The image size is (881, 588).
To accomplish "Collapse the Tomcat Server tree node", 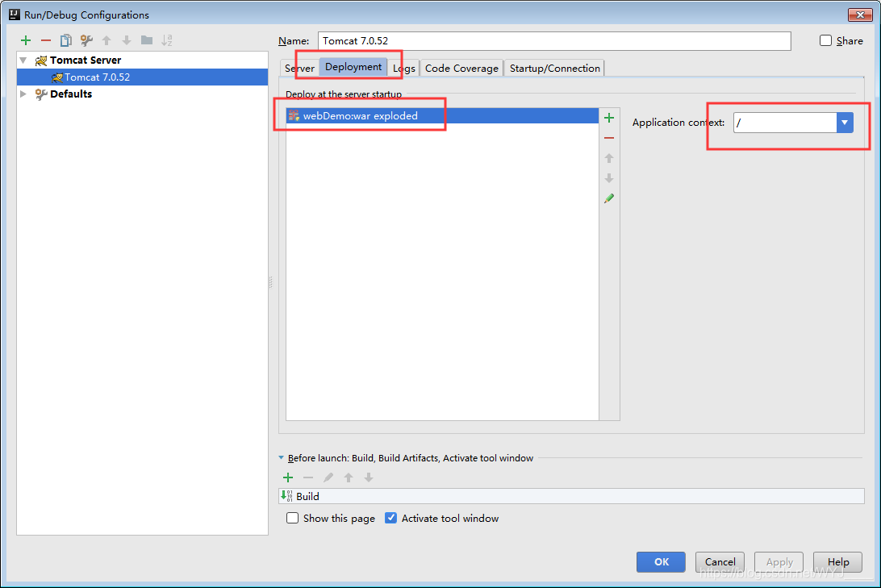I will [23, 60].
